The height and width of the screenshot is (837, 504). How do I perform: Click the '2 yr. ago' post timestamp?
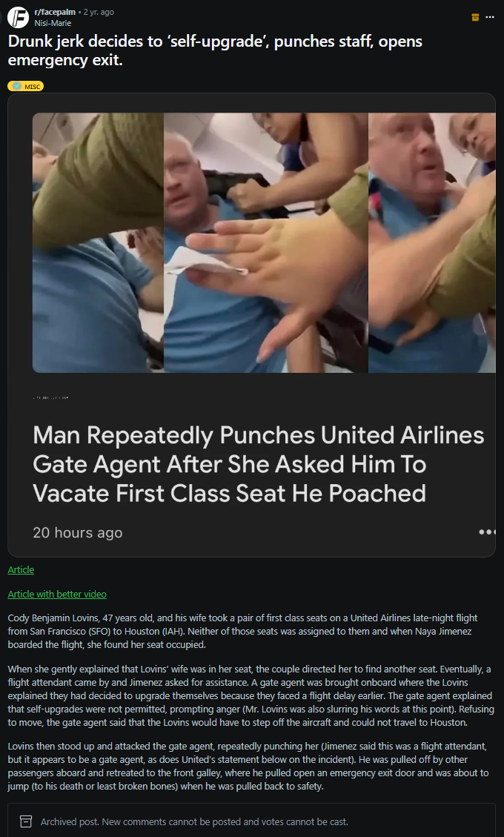99,12
